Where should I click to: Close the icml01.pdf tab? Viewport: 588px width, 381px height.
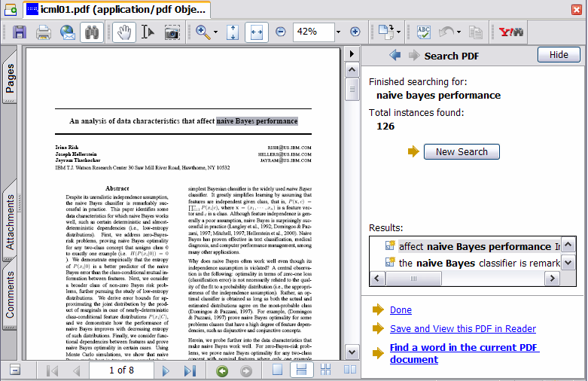[x=577, y=9]
